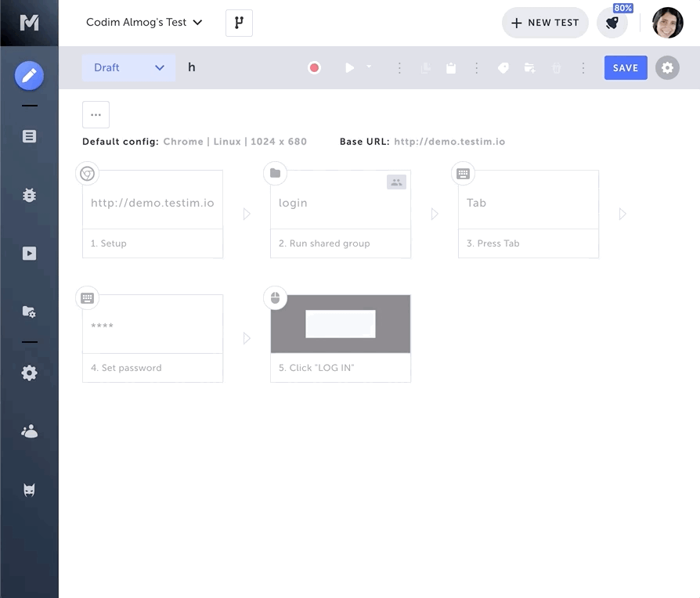Select the '2. Run shared group' step
700x598 pixels.
(341, 214)
